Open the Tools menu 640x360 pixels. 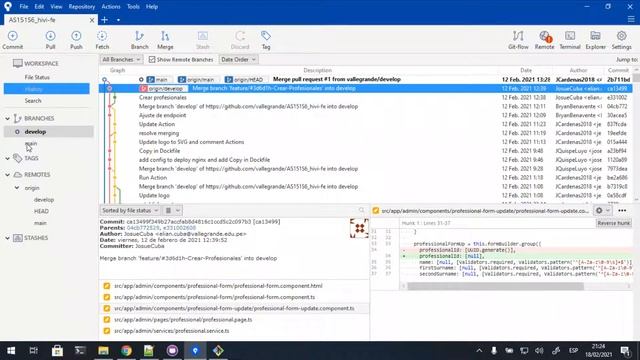(133, 7)
